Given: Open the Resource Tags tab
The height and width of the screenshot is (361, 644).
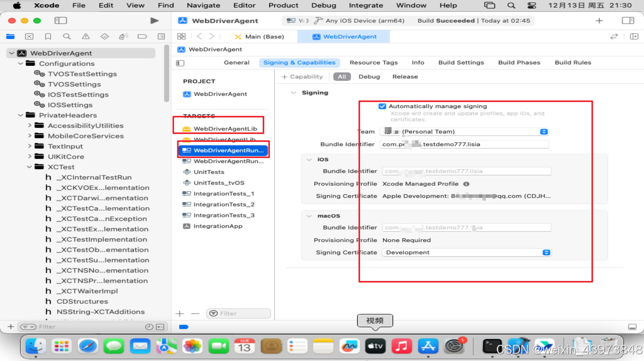Looking at the screenshot, I should pos(373,63).
